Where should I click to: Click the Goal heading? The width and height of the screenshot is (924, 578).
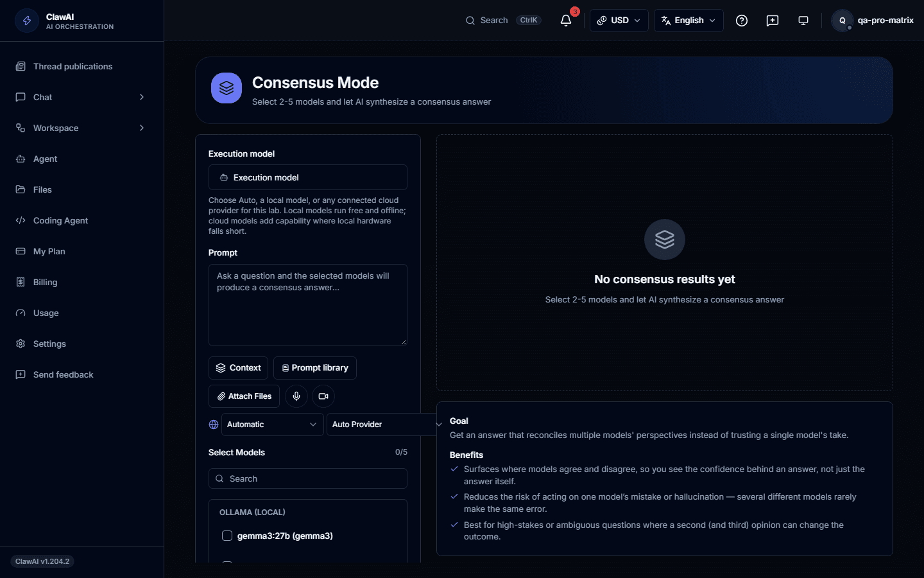tap(459, 421)
